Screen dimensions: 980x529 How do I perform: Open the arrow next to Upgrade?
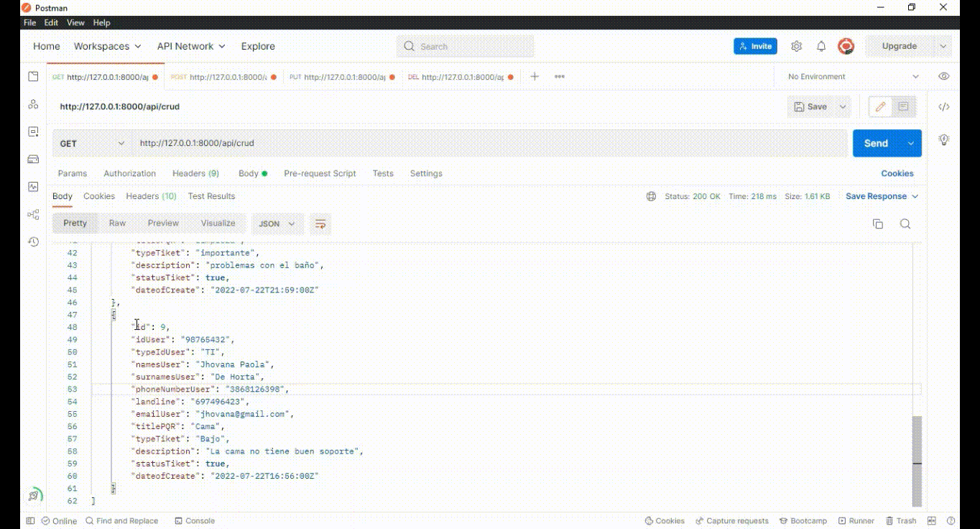pos(943,46)
